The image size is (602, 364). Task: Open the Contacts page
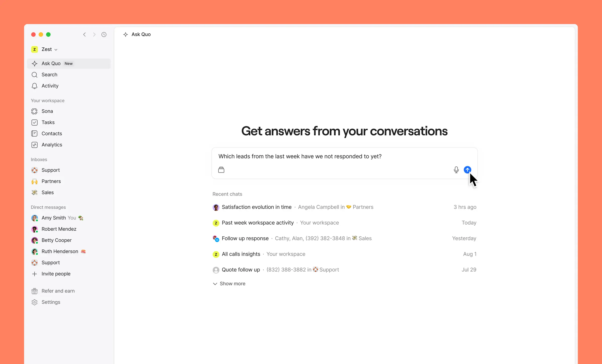[x=69, y=133]
